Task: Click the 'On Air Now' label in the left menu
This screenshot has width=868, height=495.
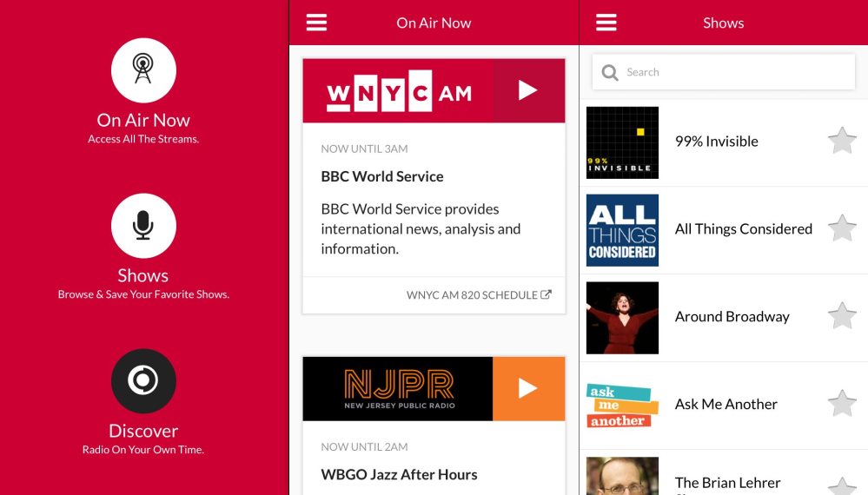Action: tap(143, 120)
